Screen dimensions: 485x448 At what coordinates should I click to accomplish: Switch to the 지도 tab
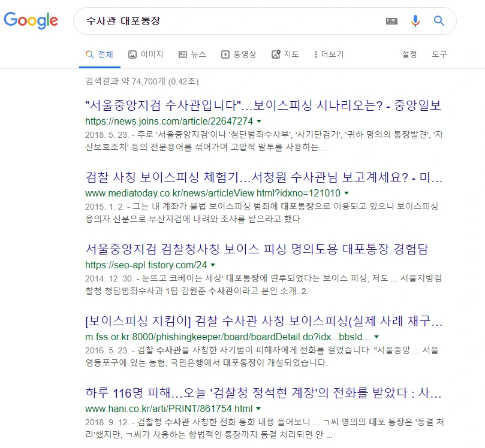tap(285, 55)
